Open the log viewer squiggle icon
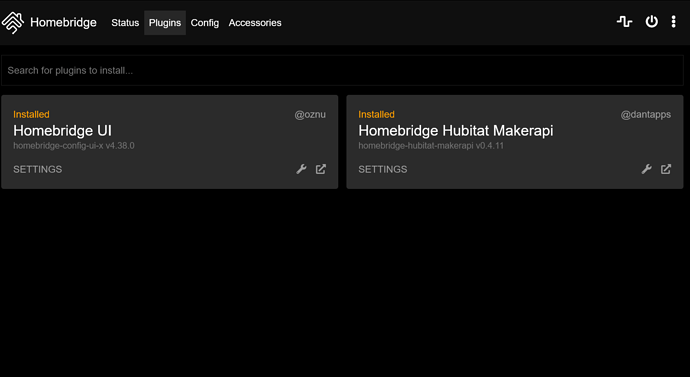 coord(624,22)
